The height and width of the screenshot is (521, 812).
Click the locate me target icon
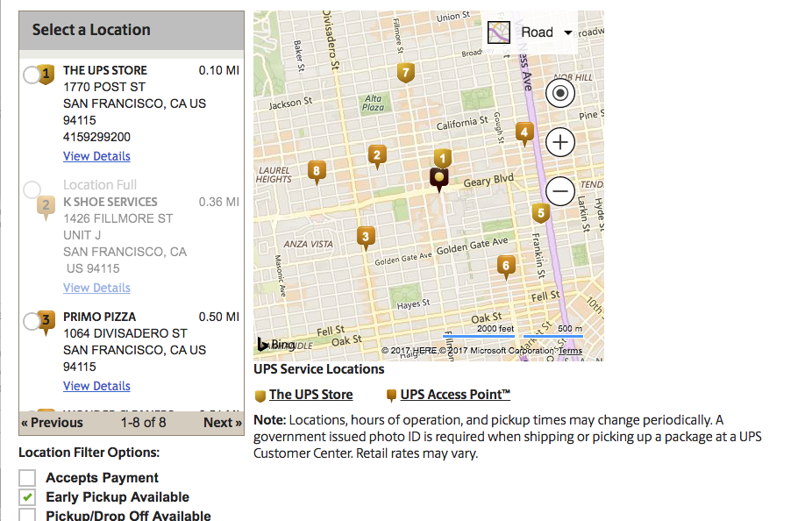[x=560, y=93]
